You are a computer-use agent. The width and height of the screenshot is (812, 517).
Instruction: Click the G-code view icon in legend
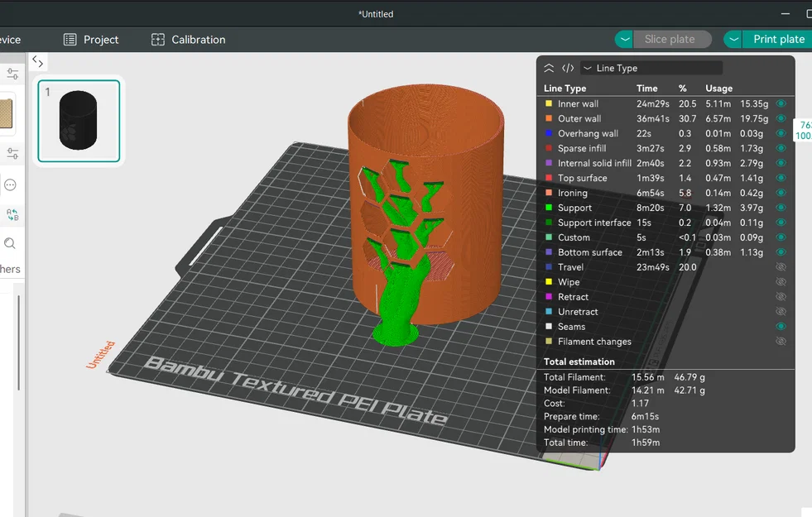coord(568,68)
